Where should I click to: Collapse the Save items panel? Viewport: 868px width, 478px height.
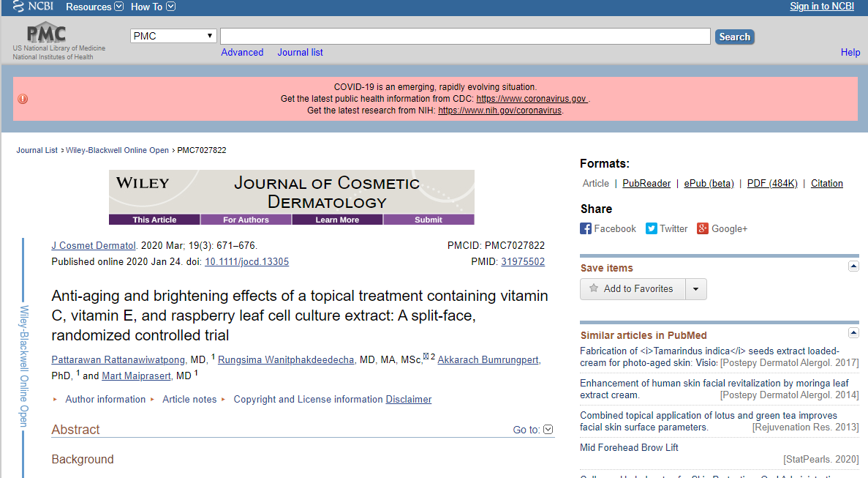853,266
